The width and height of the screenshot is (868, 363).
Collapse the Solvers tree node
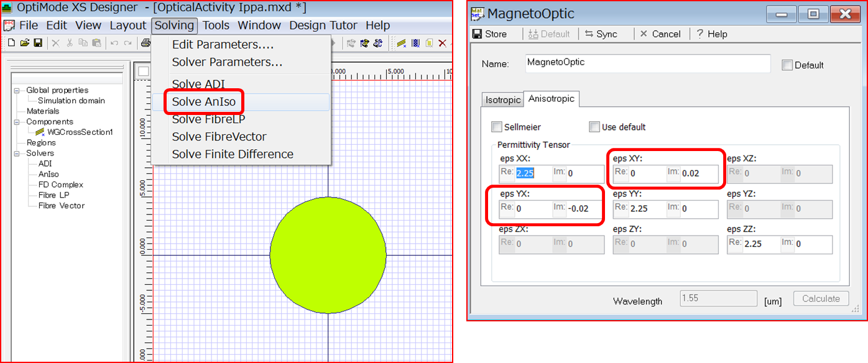[17, 153]
